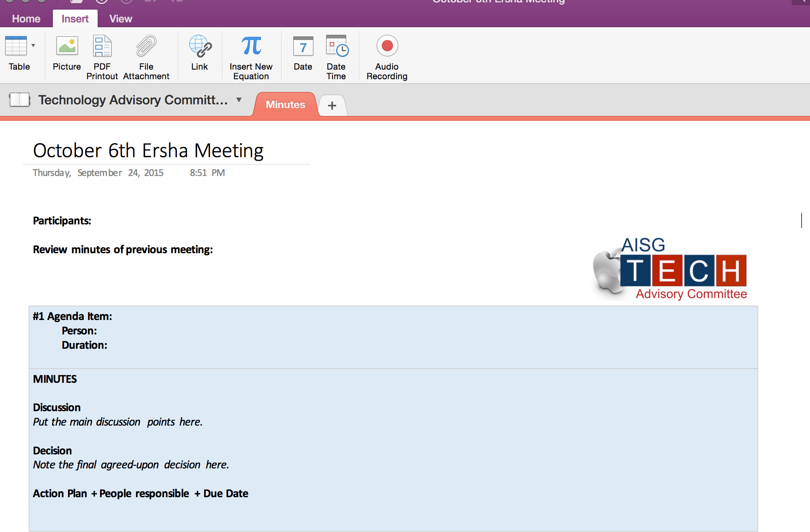Start an Audio Recording

[x=387, y=46]
